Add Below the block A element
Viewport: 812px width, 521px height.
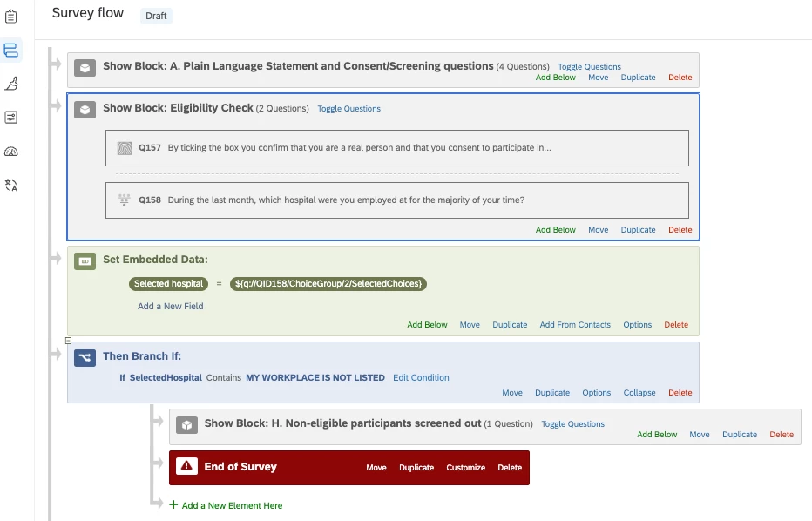(x=556, y=78)
